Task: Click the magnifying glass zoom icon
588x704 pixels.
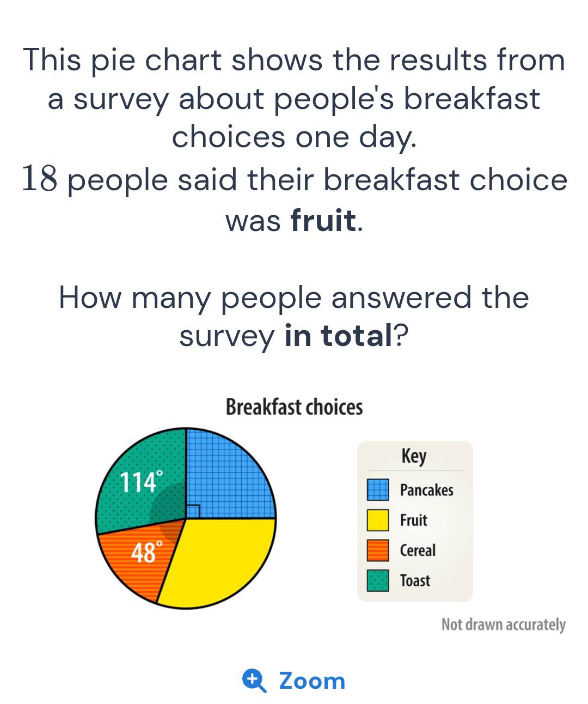Action: (254, 681)
